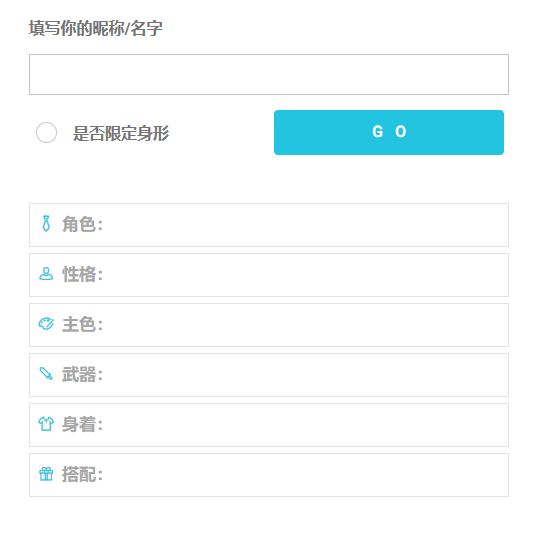This screenshot has height=548, width=551.
Task: Click the sword icon beside 武器
Action: 46,374
